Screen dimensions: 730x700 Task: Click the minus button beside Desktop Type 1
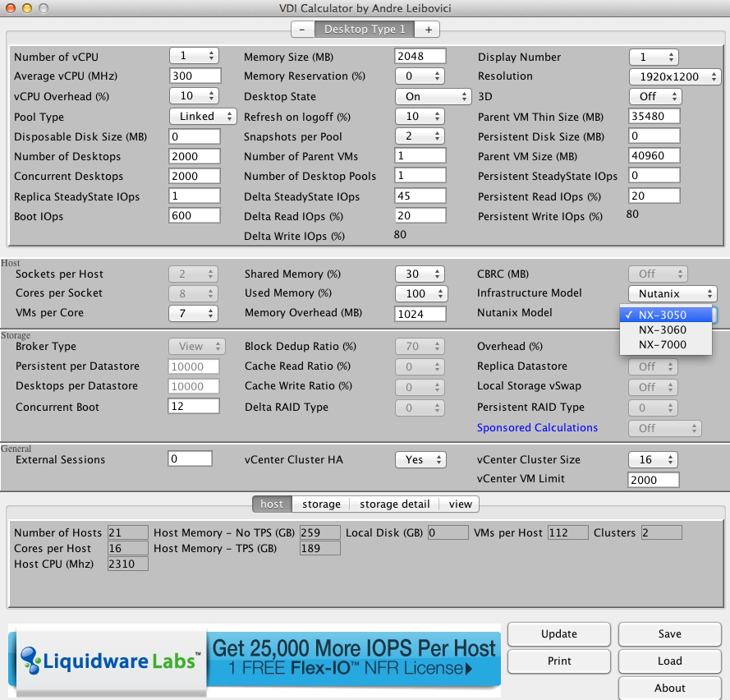[x=303, y=30]
